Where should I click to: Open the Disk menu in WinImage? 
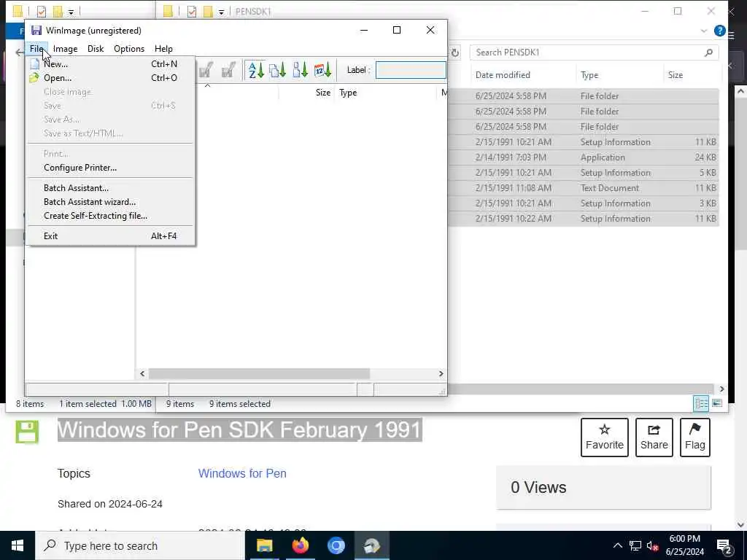(96, 49)
